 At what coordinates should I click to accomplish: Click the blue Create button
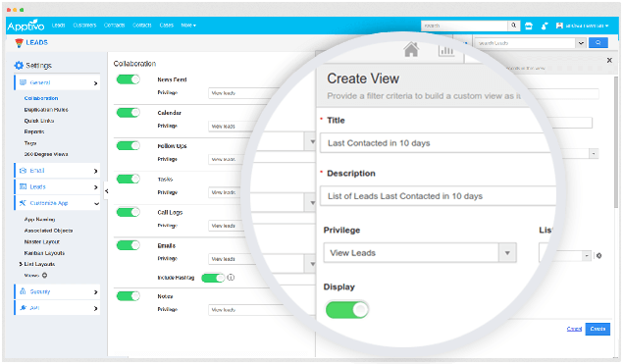pyautogui.click(x=597, y=329)
